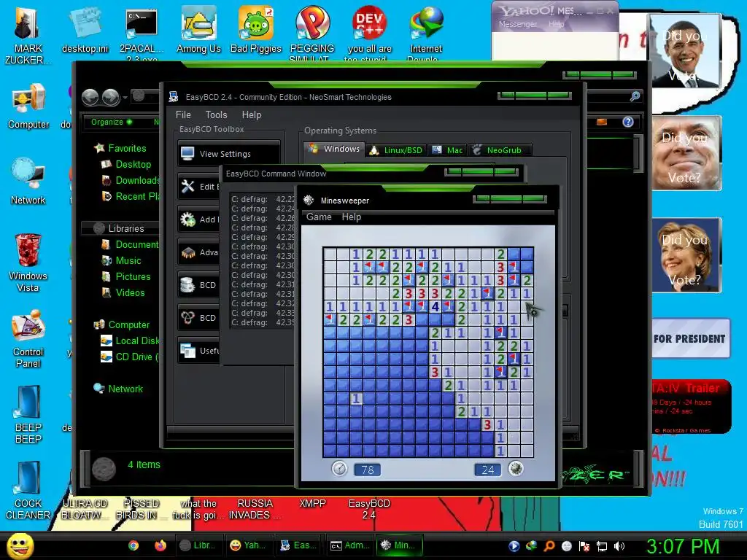Open the Computer desktop icon
Image resolution: width=747 pixels, height=560 pixels.
(x=28, y=106)
